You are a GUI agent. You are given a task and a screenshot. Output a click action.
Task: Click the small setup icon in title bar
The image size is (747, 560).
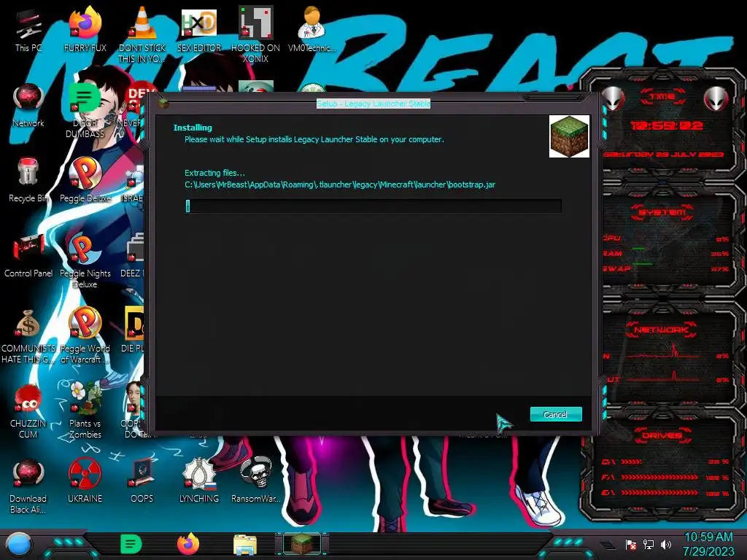click(x=163, y=103)
